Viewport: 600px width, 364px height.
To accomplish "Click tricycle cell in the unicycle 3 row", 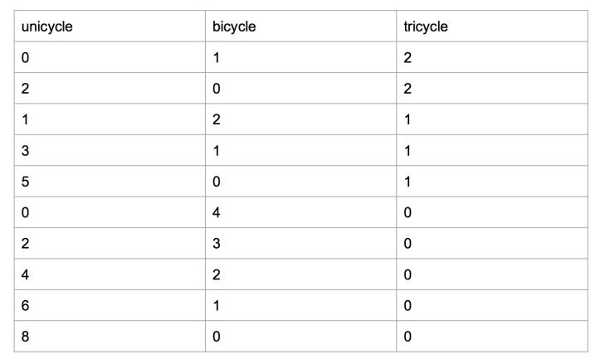I will pos(490,151).
